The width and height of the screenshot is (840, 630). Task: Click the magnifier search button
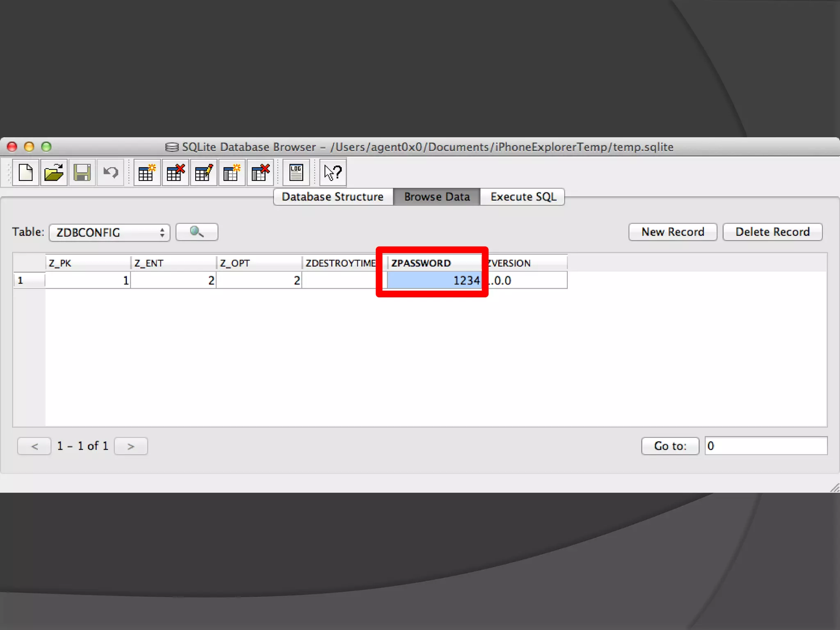click(x=197, y=232)
